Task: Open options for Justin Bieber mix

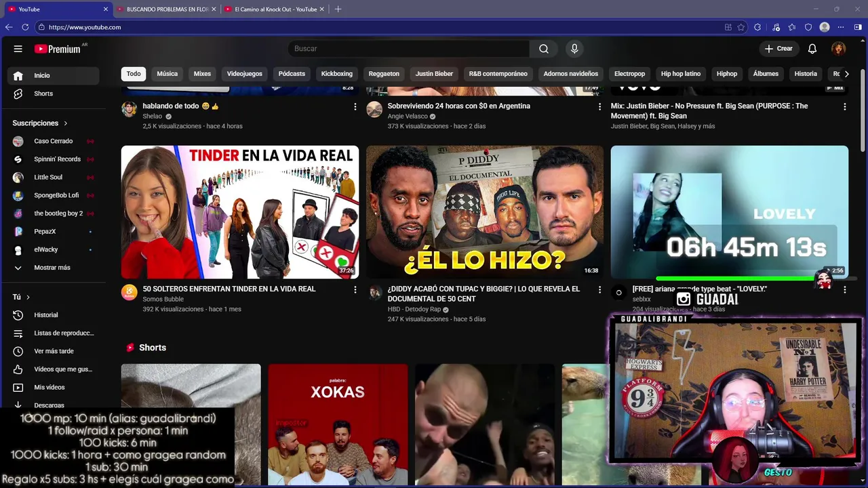Action: (844, 107)
